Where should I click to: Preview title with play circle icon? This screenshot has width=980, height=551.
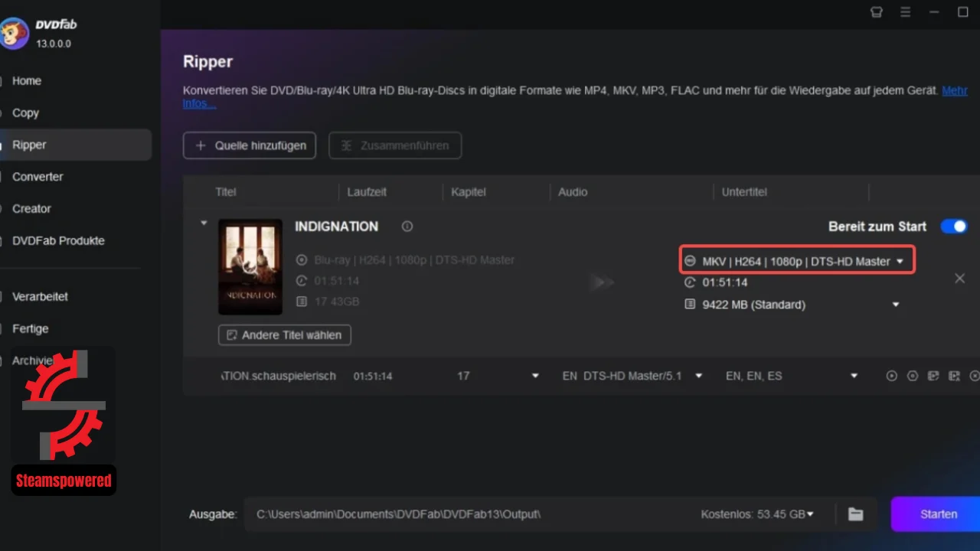(x=892, y=376)
